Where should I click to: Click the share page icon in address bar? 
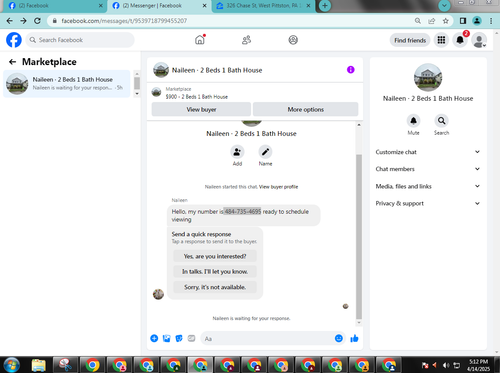(x=432, y=21)
